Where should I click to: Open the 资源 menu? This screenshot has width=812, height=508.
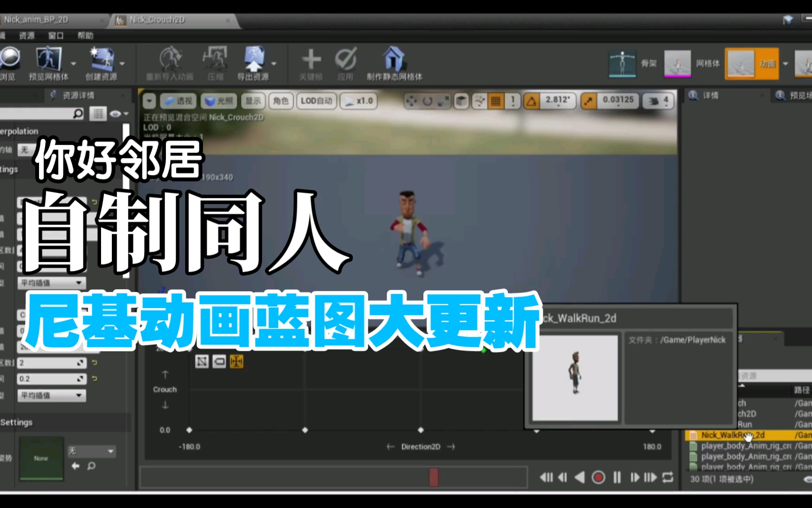[27, 36]
